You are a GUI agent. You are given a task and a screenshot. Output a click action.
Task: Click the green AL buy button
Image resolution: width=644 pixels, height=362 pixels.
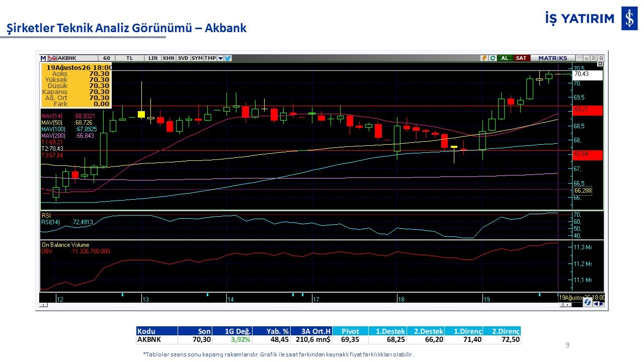click(505, 58)
